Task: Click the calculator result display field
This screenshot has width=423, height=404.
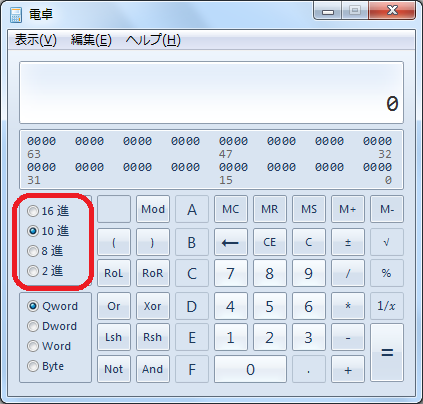Action: pos(211,92)
